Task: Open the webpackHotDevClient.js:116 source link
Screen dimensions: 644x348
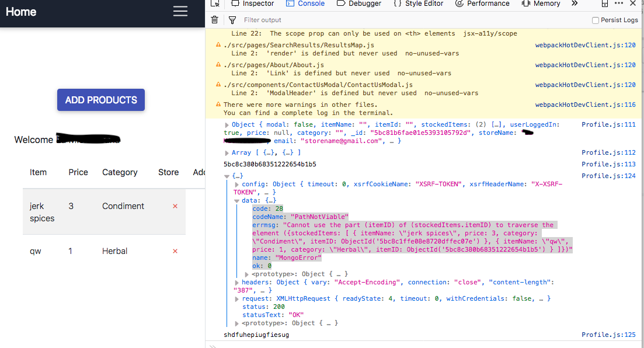Action: coord(585,105)
